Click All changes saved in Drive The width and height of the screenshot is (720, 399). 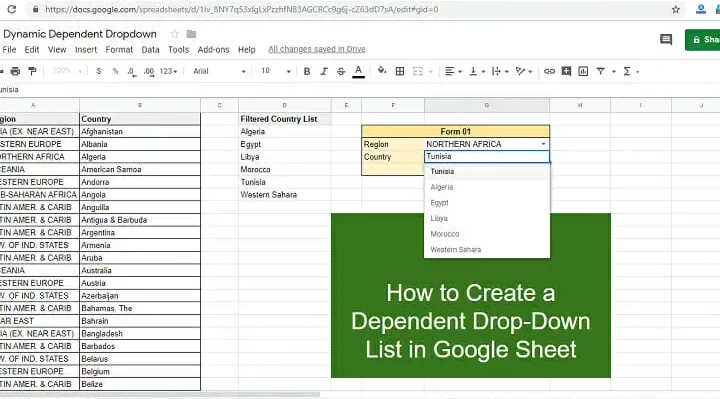[317, 49]
